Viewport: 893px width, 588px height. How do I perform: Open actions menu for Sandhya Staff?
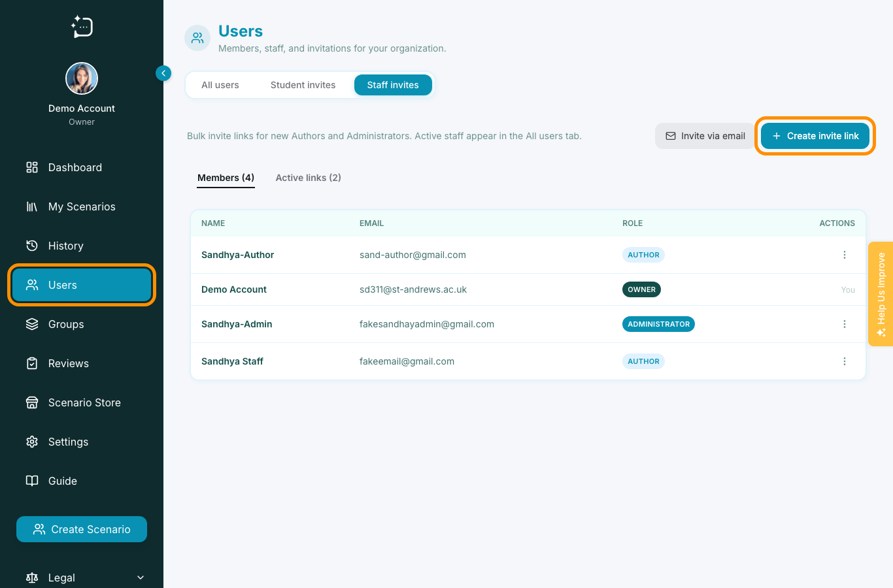(845, 361)
